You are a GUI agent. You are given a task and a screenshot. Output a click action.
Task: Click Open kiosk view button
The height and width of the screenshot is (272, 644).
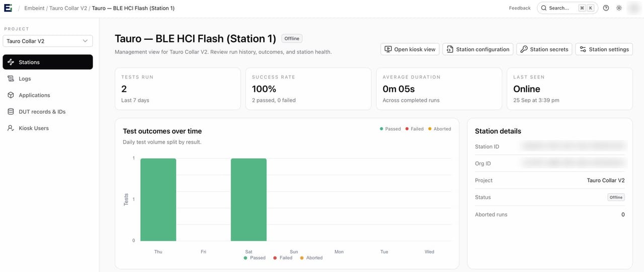click(410, 49)
